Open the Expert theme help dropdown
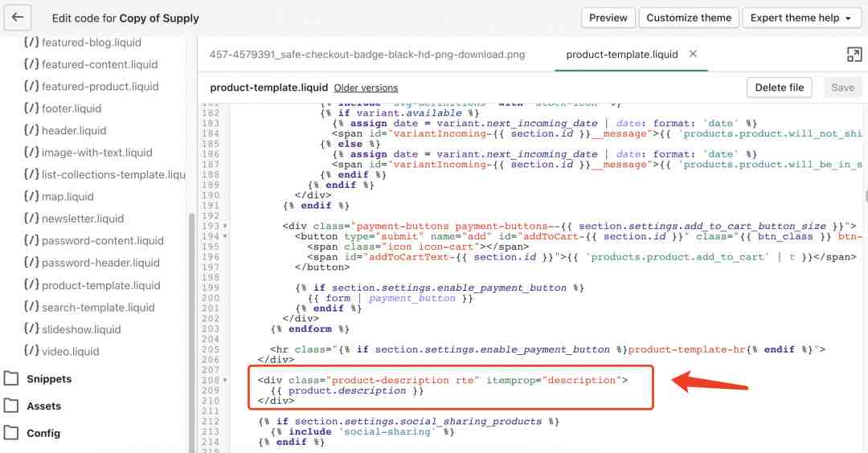Screen dimensions: 868x453 [801, 18]
